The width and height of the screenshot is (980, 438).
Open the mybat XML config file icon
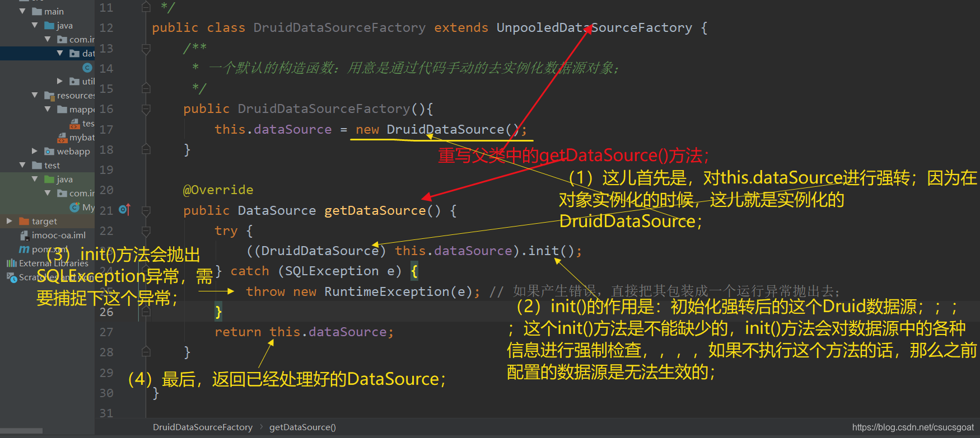[x=62, y=138]
